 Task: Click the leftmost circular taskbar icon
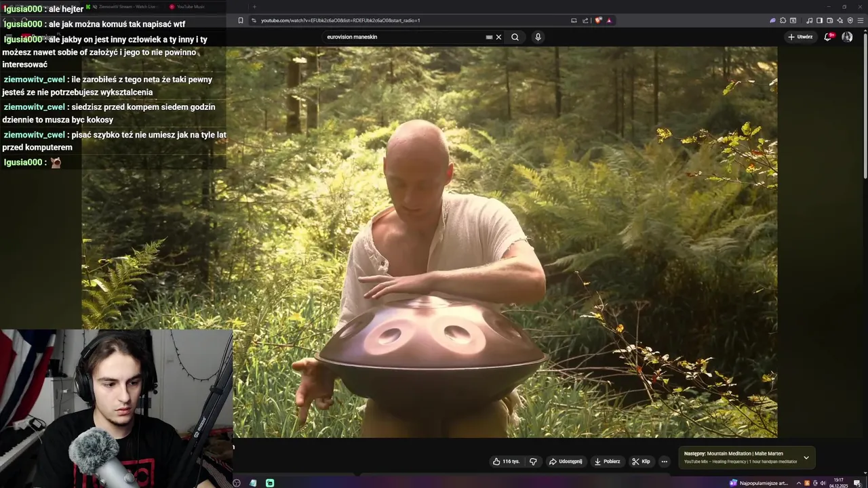tap(237, 483)
